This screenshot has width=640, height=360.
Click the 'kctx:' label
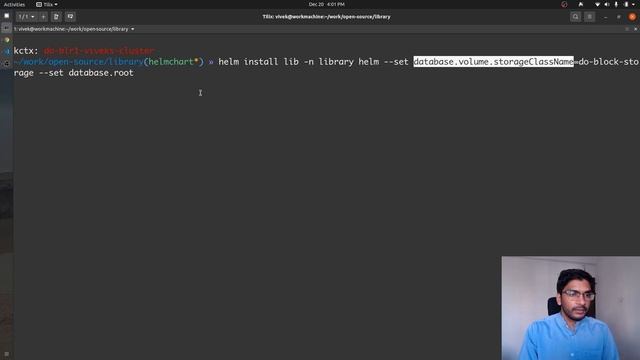click(x=26, y=51)
